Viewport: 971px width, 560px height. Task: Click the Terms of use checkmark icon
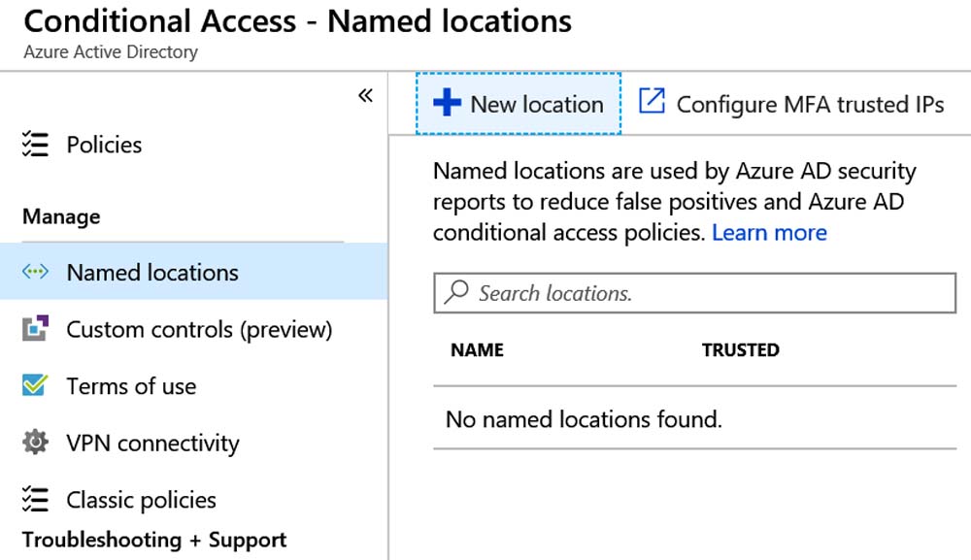(35, 385)
